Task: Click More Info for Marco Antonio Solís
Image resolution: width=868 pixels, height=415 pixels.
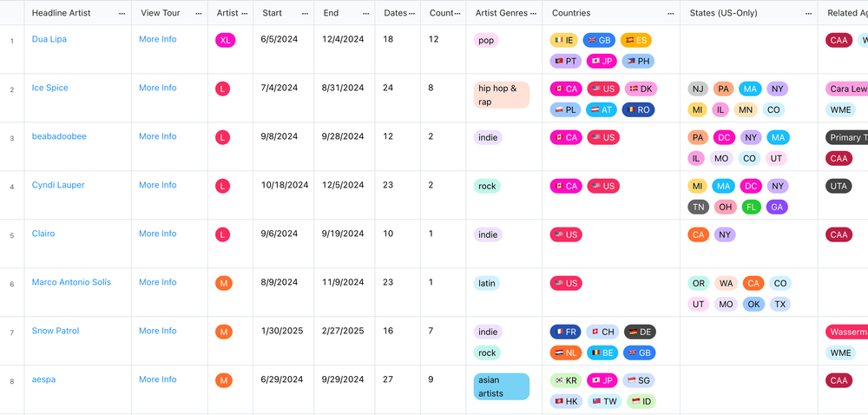Action: (158, 283)
